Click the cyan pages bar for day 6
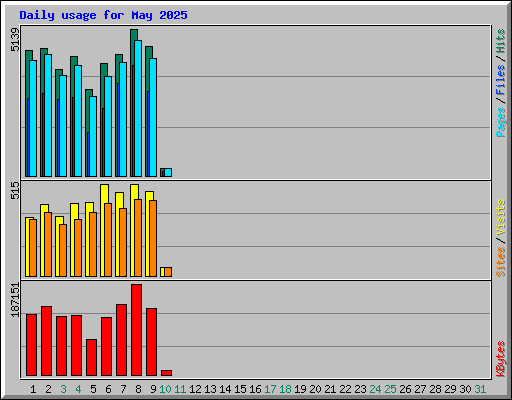 coord(108,126)
